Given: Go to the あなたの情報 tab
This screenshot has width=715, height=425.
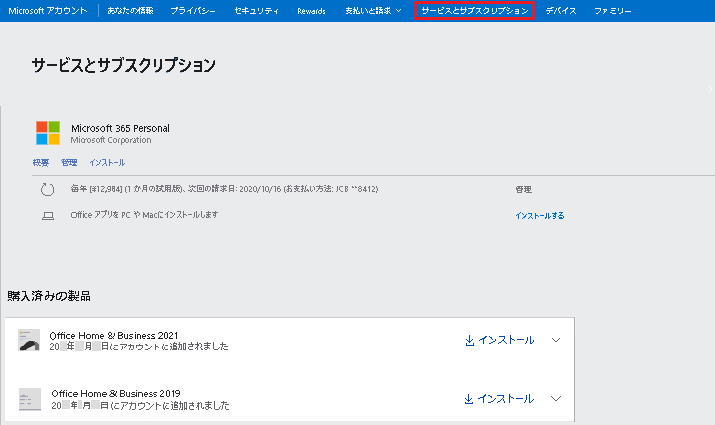Looking at the screenshot, I should [130, 10].
